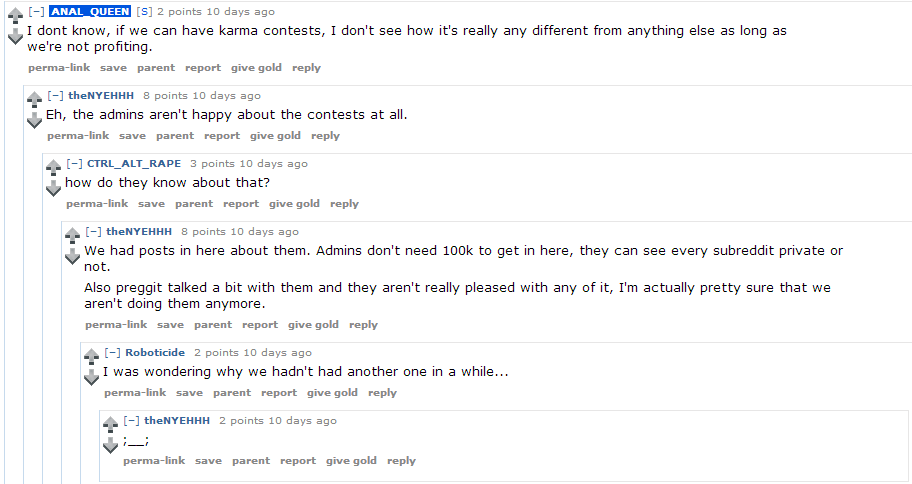Collapse ANAL_QUEEN's comment thread

[x=36, y=12]
